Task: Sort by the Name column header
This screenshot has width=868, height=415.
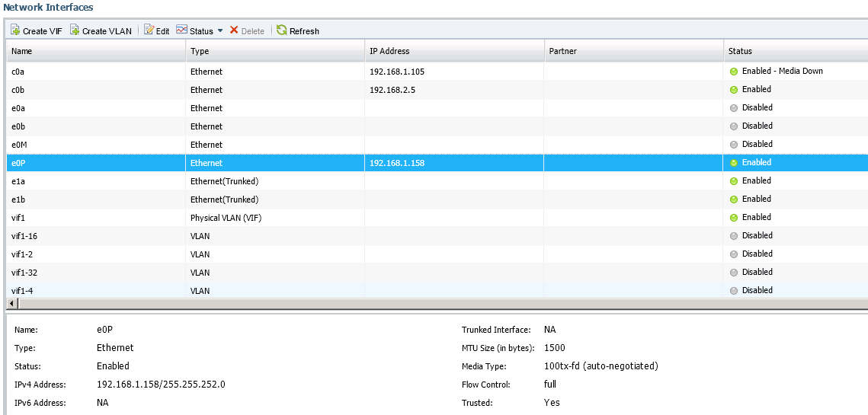Action: 96,51
